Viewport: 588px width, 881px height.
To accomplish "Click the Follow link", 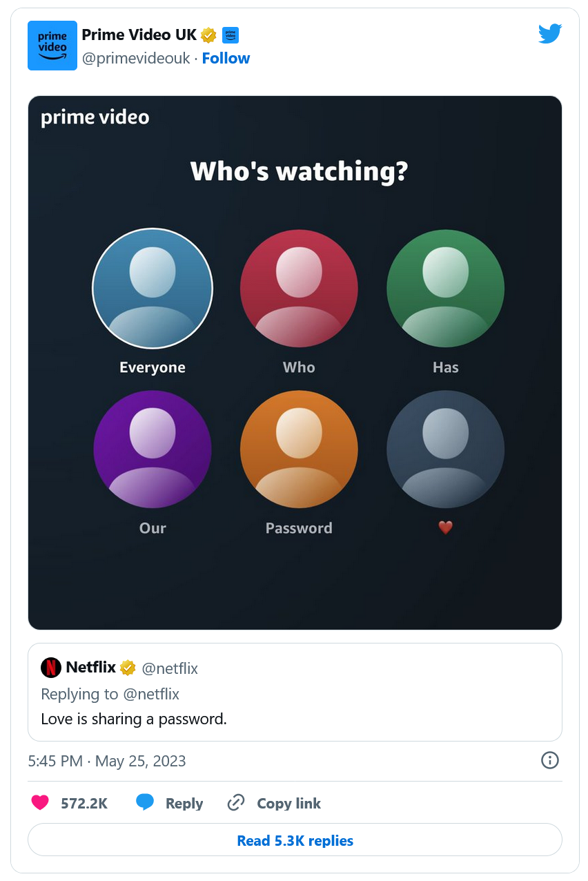I will point(226,58).
